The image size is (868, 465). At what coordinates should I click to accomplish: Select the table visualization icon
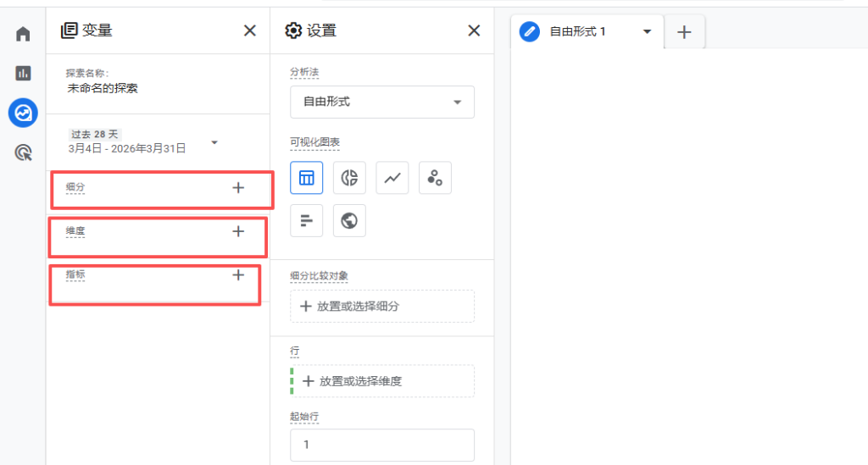click(306, 178)
